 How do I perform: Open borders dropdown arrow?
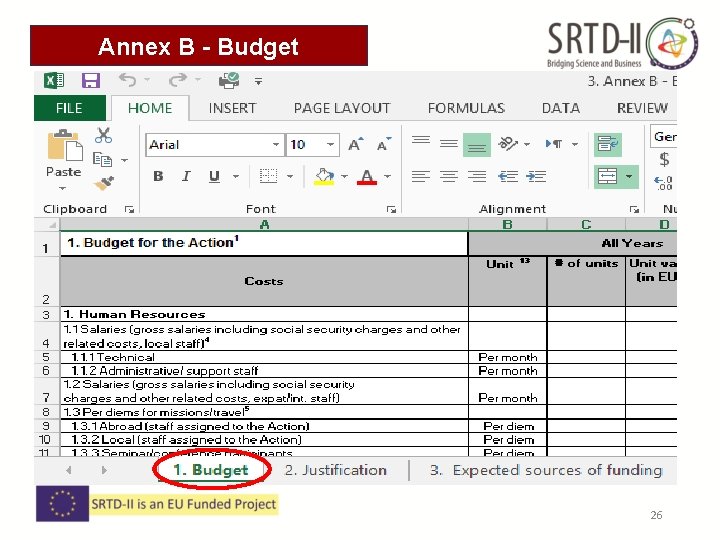coord(290,176)
